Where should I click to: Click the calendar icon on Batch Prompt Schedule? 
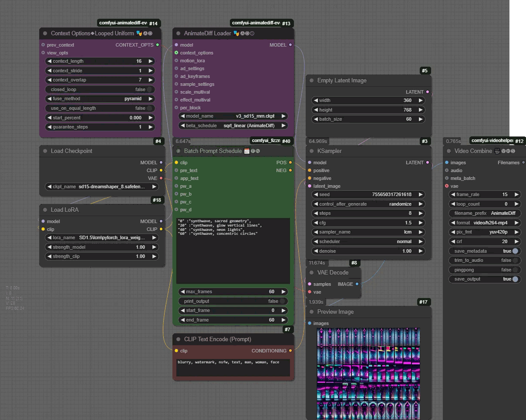pyautogui.click(x=246, y=151)
